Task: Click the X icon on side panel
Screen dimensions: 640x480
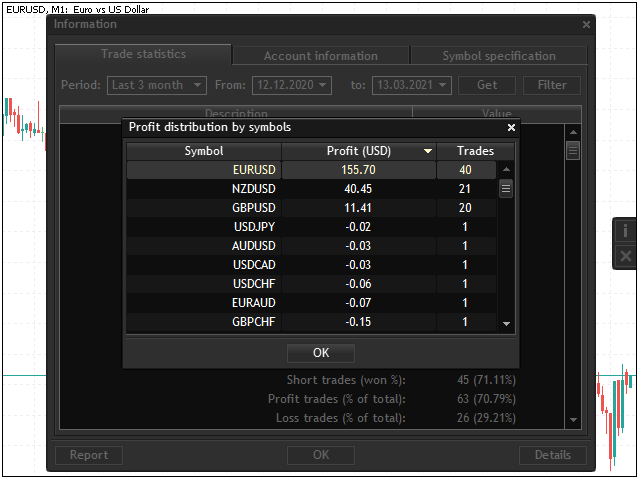Action: pos(625,256)
